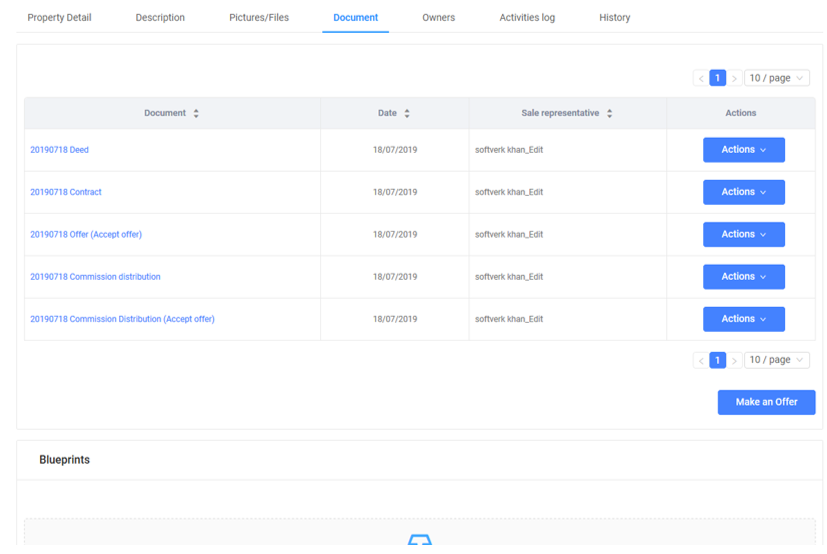This screenshot has width=827, height=554.
Task: Open Actions for Commission distribution row
Action: [743, 277]
